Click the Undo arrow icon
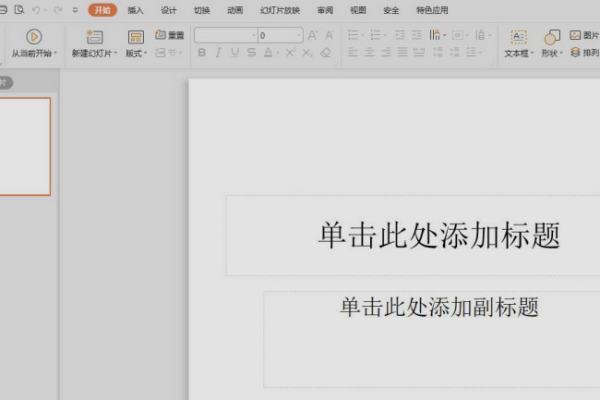 point(36,10)
